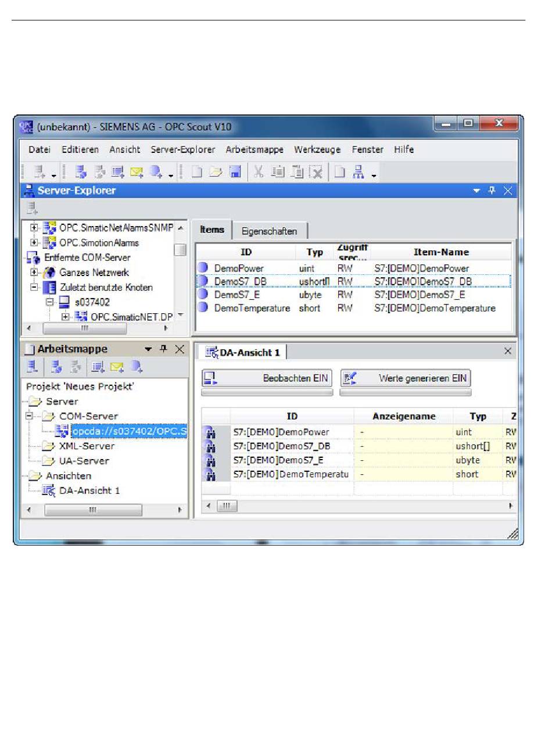Click the blue item icon next to DemoTemperature
Image resolution: width=552 pixels, height=756 pixels.
tap(203, 307)
